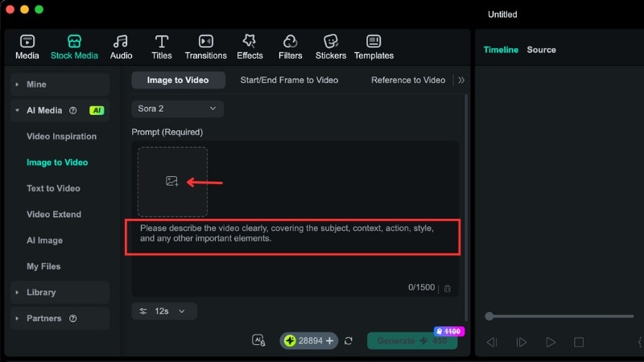Collapse the AI Media section
The height and width of the screenshot is (362, 644).
[17, 110]
